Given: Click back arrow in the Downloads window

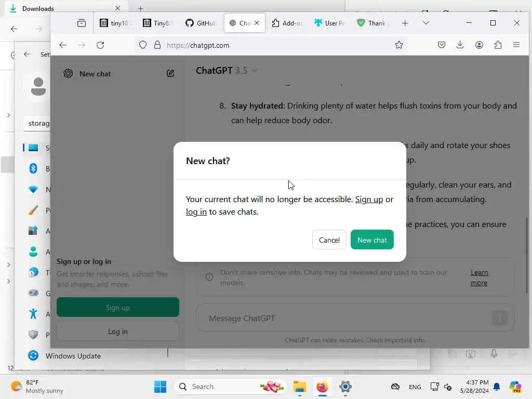Looking at the screenshot, I should coord(14,29).
